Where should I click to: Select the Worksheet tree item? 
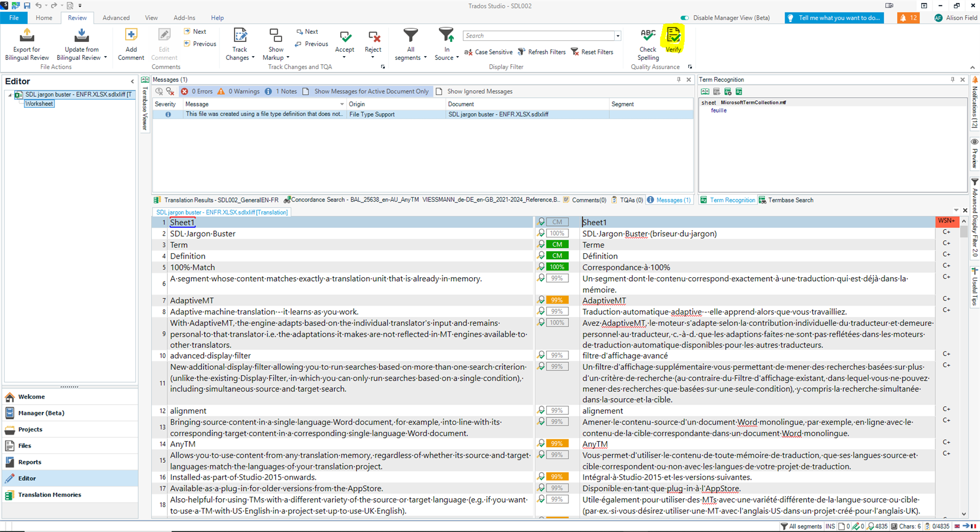point(39,103)
